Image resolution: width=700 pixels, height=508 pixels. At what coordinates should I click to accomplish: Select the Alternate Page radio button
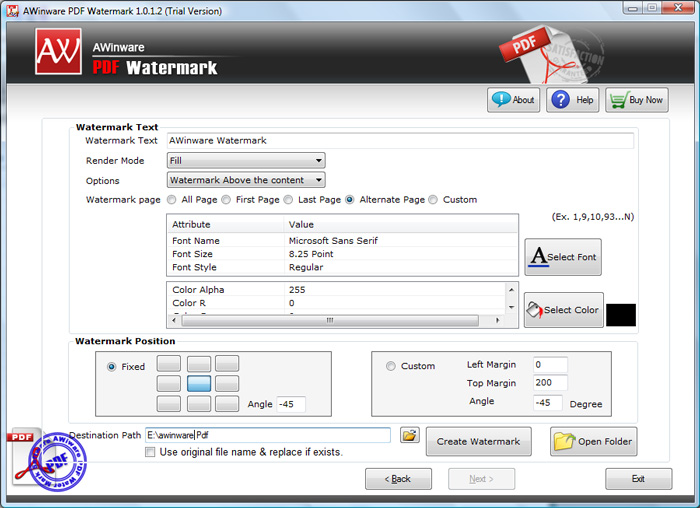coord(350,200)
